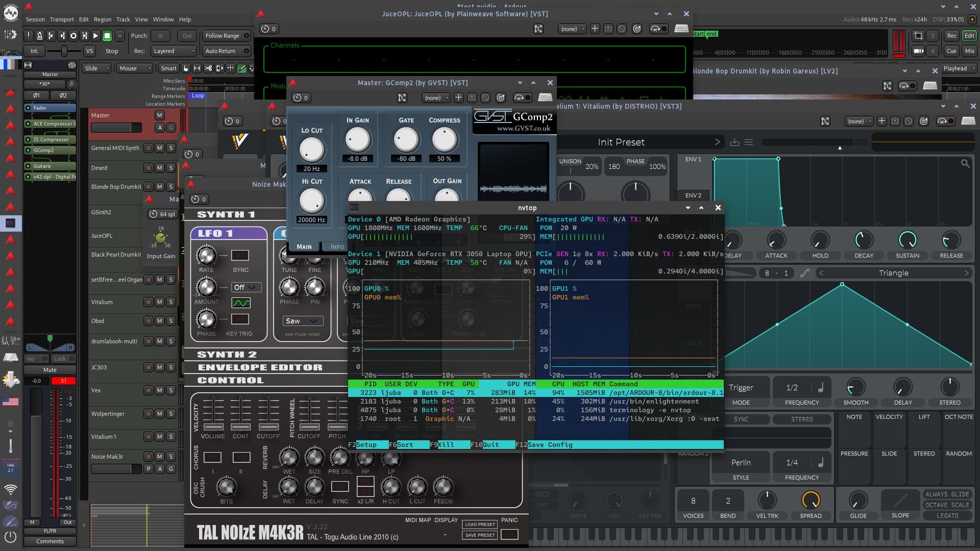Screen dimensions: 980x551
Task: Select the Cut (scissors) tool
Action: click(x=208, y=68)
